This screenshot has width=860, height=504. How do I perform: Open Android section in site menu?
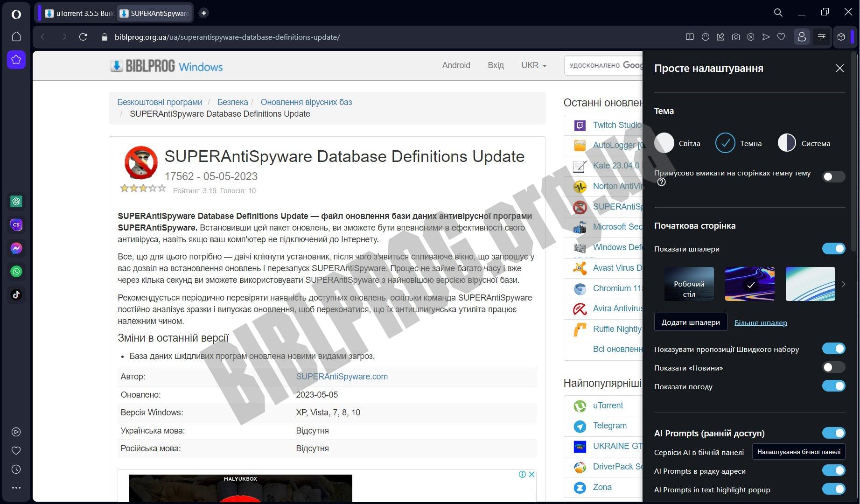pyautogui.click(x=456, y=65)
